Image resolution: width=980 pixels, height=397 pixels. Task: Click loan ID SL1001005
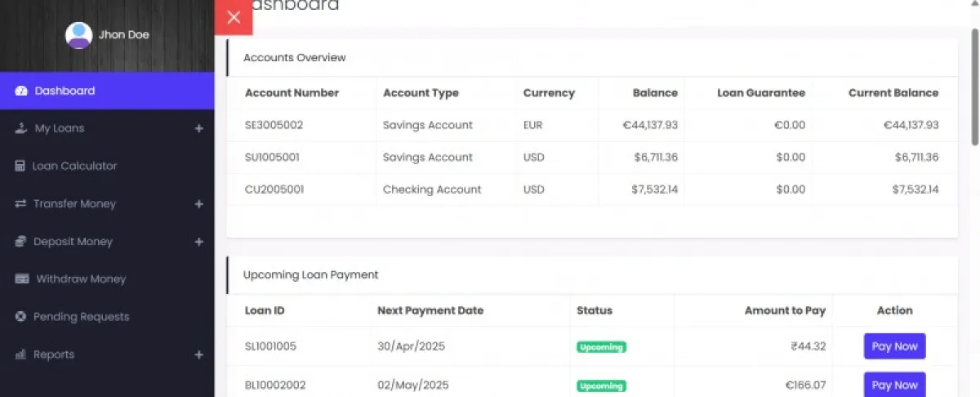pyautogui.click(x=270, y=346)
